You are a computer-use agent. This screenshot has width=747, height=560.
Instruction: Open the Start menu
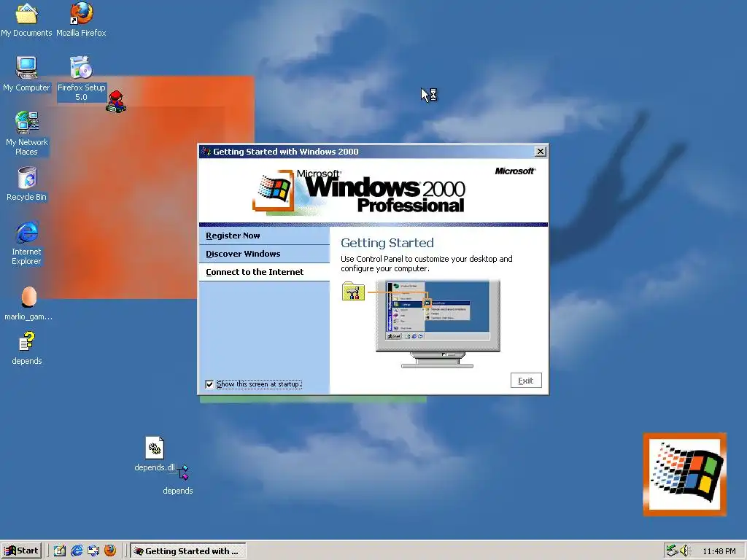[21, 551]
